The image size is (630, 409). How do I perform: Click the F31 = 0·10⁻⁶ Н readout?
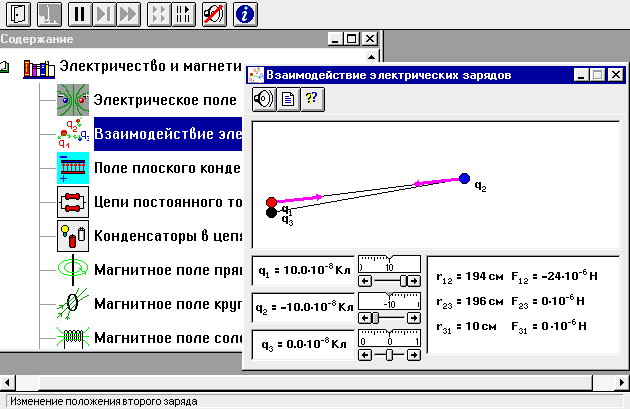pos(549,326)
